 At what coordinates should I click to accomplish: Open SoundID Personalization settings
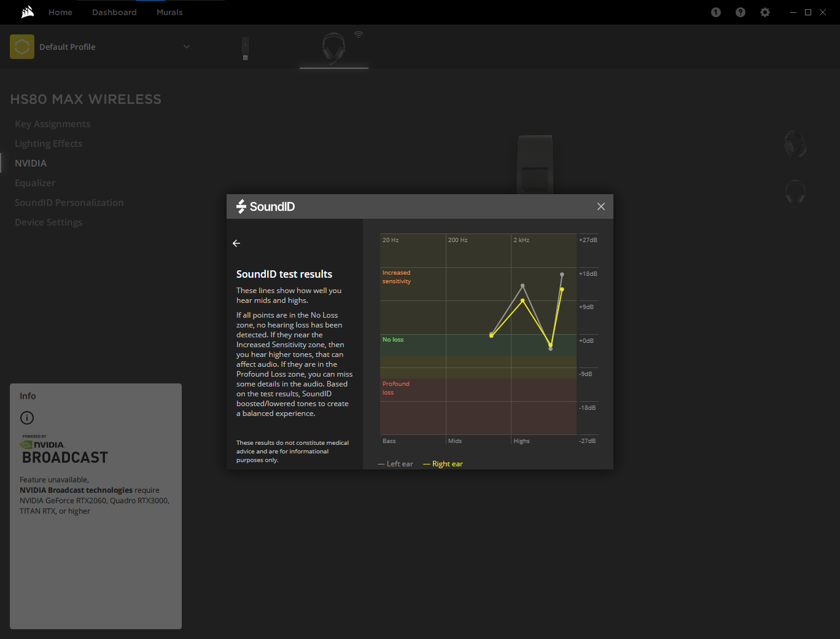pyautogui.click(x=69, y=203)
